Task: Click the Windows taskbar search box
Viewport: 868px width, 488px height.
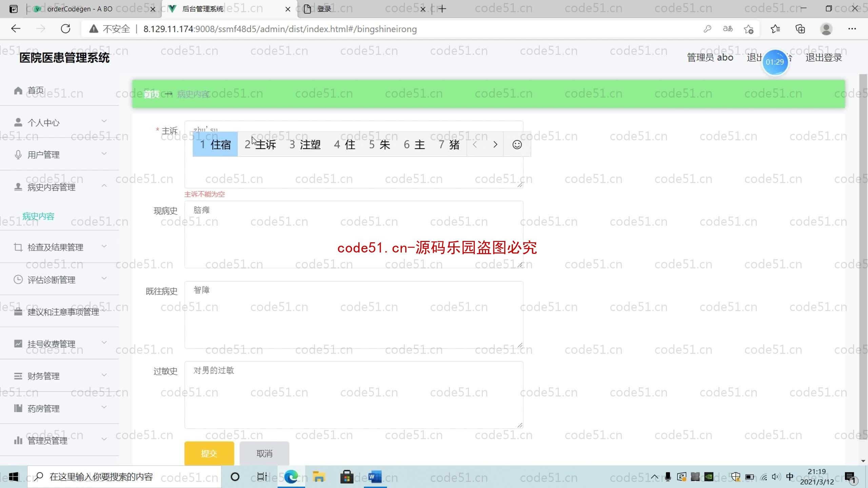Action: (124, 477)
